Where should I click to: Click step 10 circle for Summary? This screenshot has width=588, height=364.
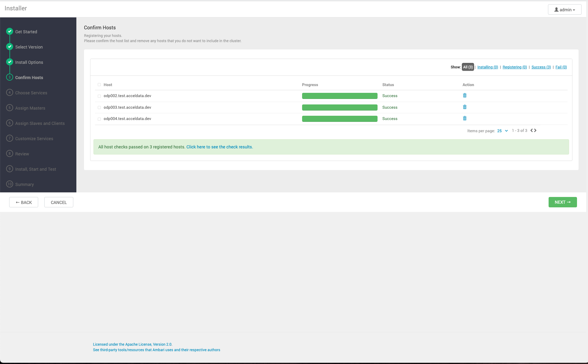pos(9,184)
